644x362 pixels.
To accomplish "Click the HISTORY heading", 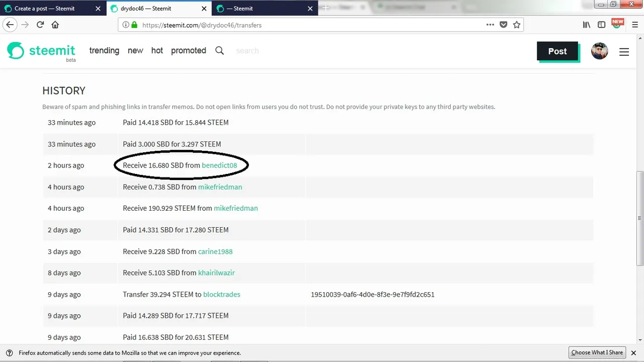I will tap(64, 90).
